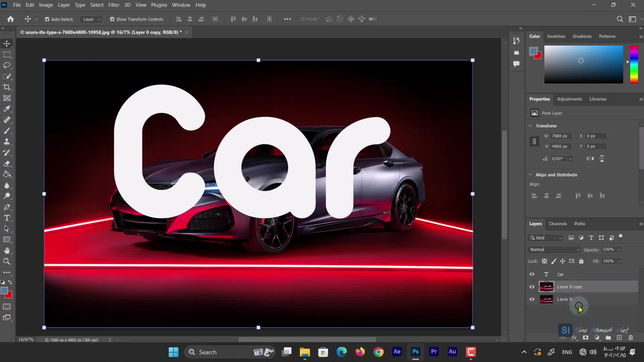Select the Zoom tool in toolbar
The width and height of the screenshot is (644, 362).
coord(7,261)
